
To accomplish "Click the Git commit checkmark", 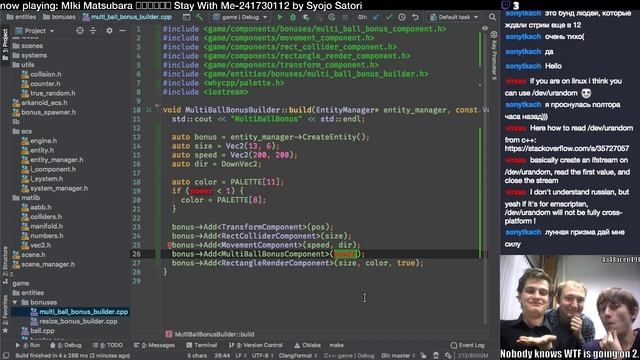I will click(x=389, y=17).
